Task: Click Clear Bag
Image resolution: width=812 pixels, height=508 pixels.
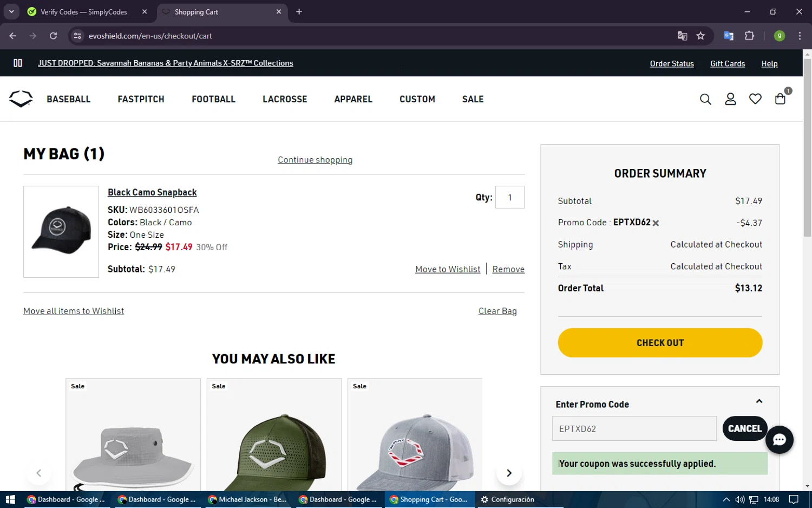Action: pos(497,311)
